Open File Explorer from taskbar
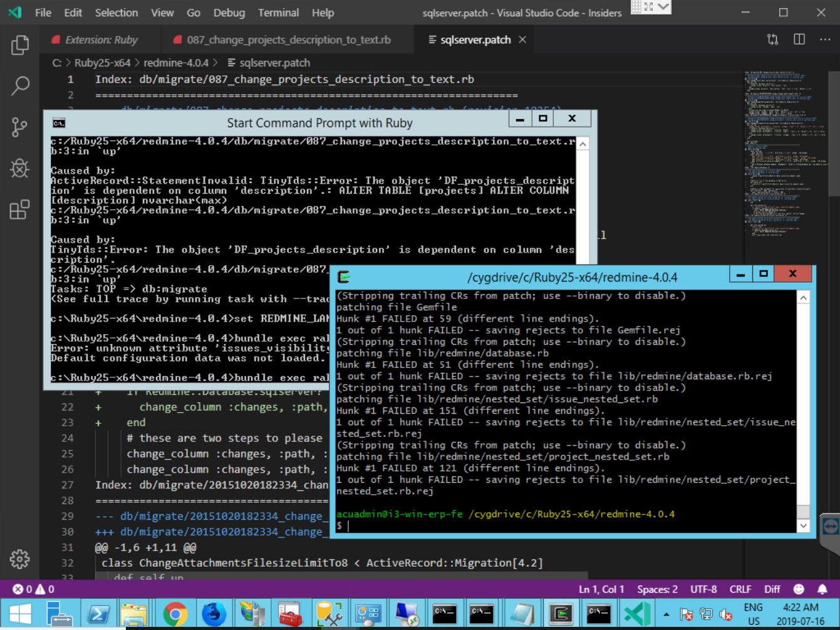840x630 pixels. [133, 614]
